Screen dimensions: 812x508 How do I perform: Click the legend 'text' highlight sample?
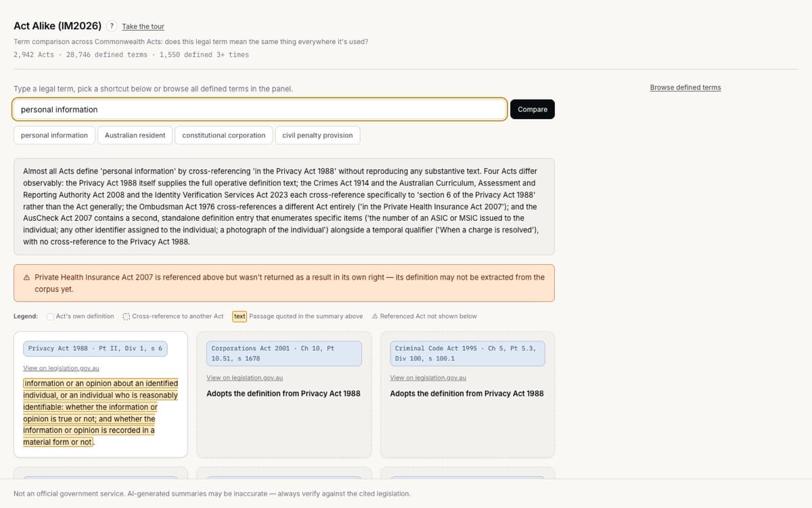240,316
